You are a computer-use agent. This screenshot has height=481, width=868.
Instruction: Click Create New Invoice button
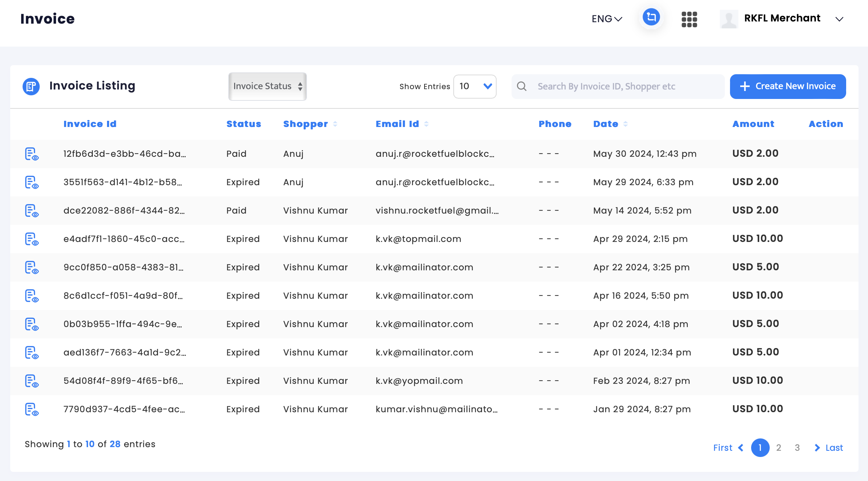coord(788,86)
